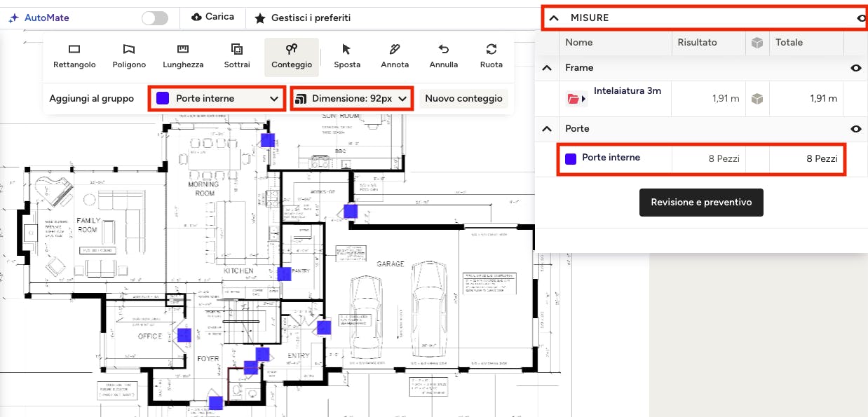The width and height of the screenshot is (868, 417).
Task: Select the Rettangolo tool
Action: click(x=74, y=56)
